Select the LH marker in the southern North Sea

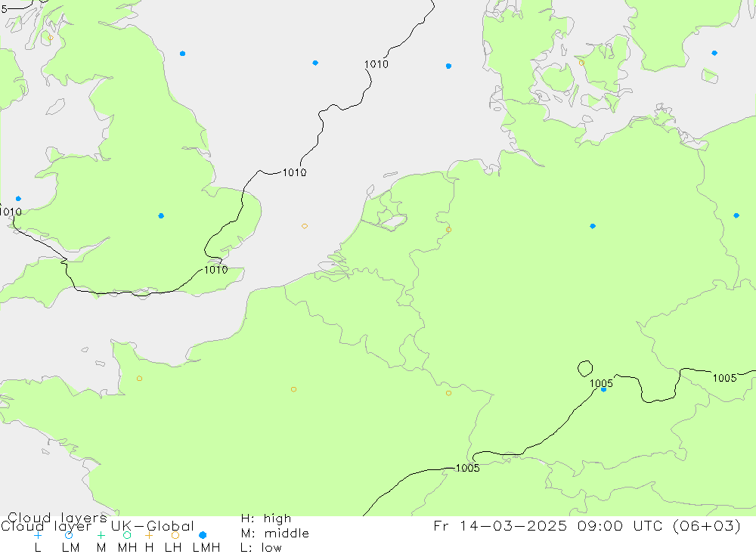point(304,226)
